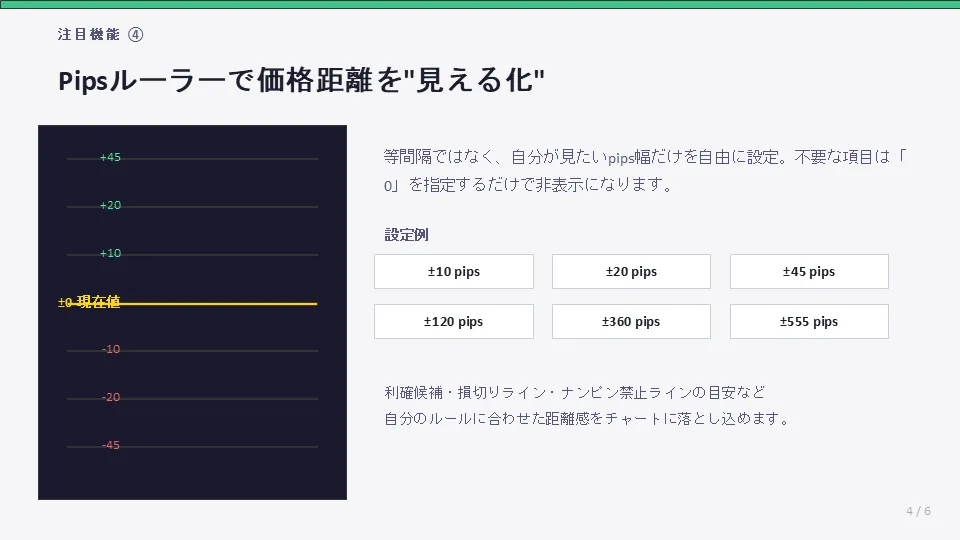The image size is (960, 540).
Task: Select the +10 ruler label
Action: click(x=110, y=253)
